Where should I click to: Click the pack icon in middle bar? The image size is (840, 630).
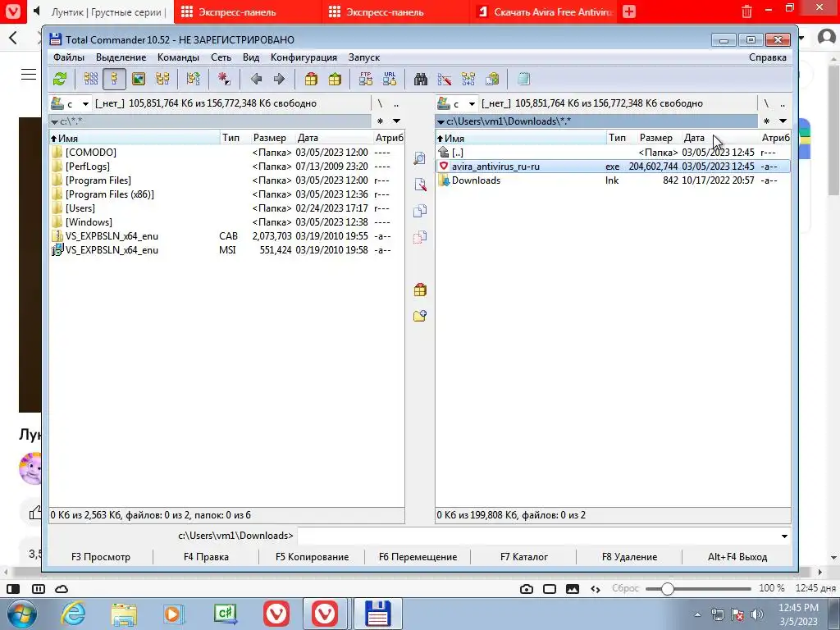pos(420,290)
